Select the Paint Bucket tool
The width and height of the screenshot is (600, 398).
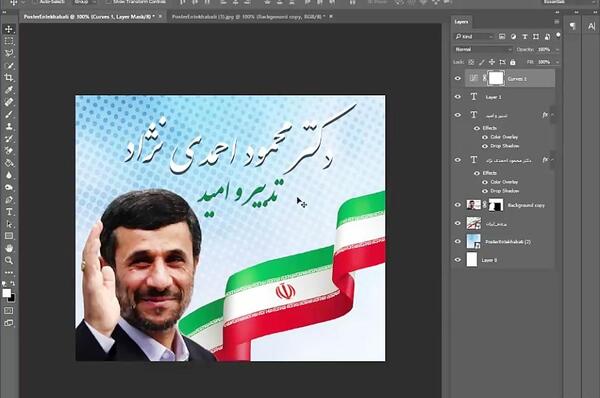pyautogui.click(x=9, y=163)
